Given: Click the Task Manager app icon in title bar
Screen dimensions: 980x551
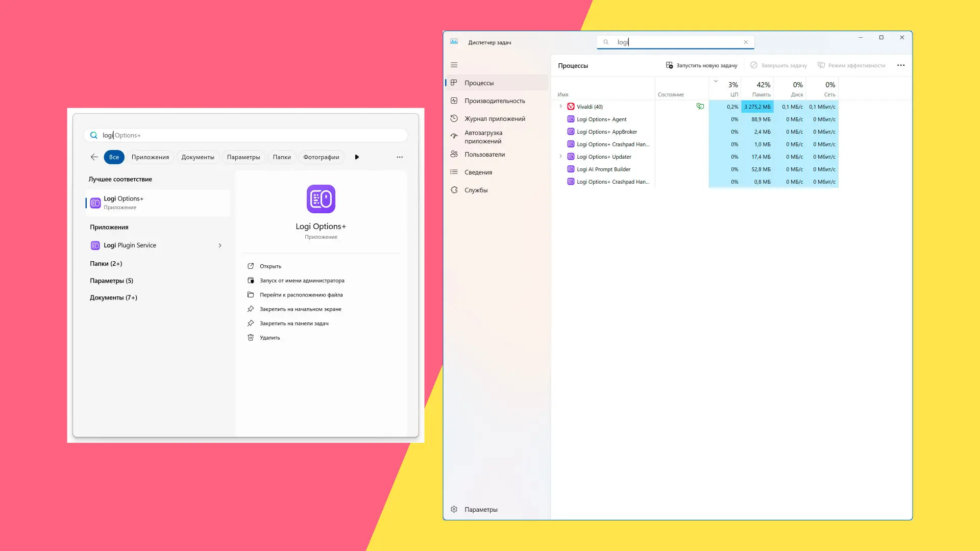Looking at the screenshot, I should [x=454, y=42].
